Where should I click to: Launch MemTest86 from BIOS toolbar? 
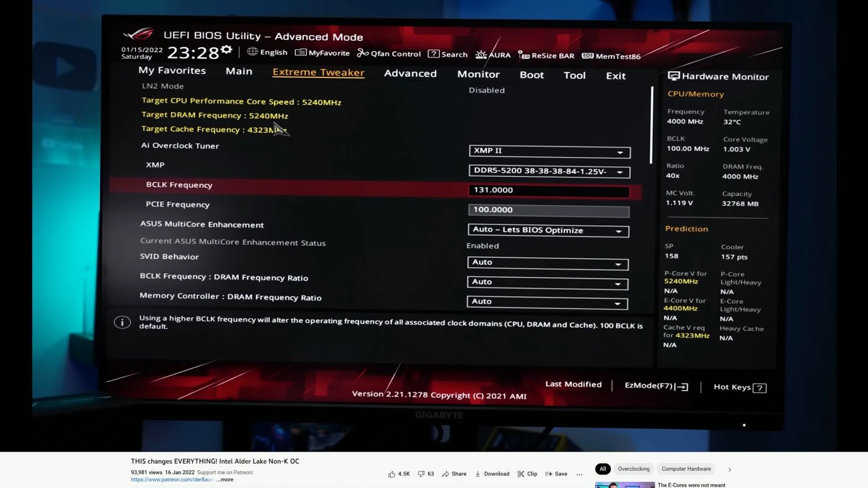click(x=611, y=56)
